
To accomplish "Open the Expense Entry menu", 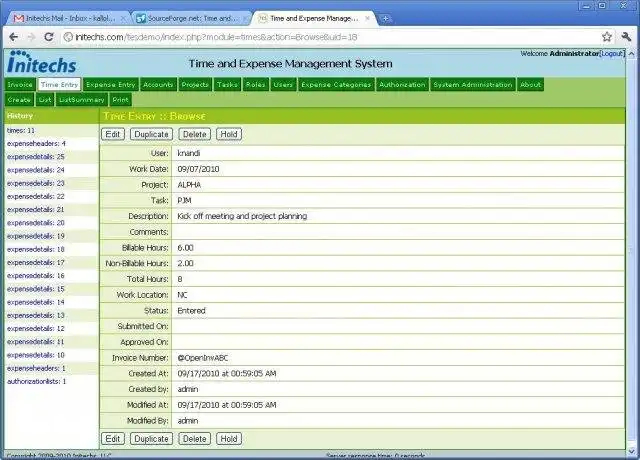I will click(x=110, y=84).
